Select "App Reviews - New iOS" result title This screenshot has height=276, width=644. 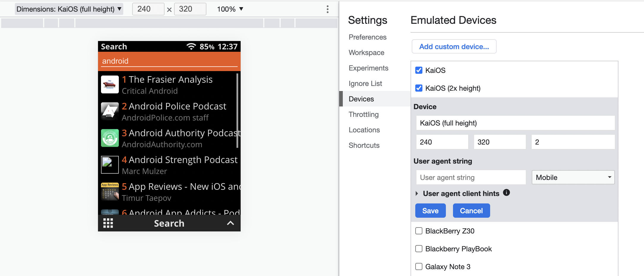[x=184, y=186]
